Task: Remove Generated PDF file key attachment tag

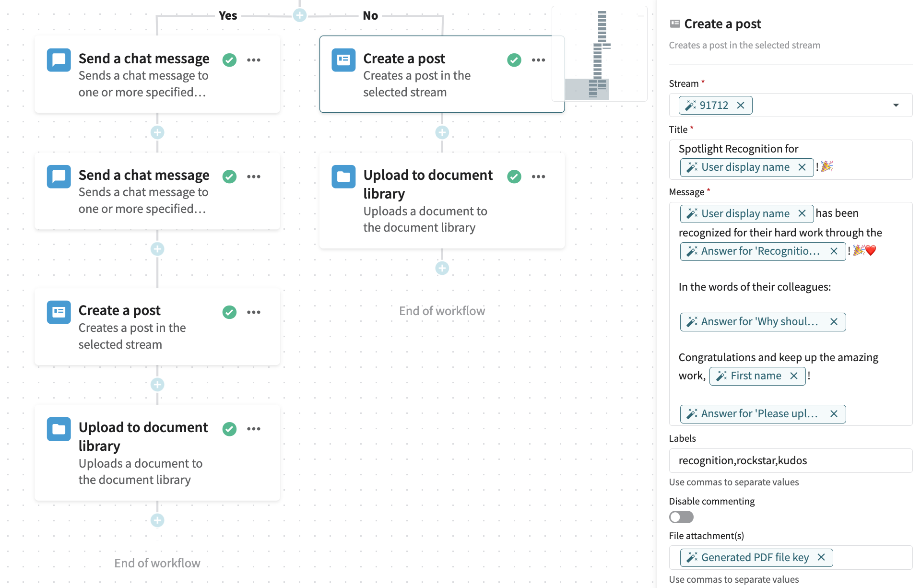Action: [821, 557]
